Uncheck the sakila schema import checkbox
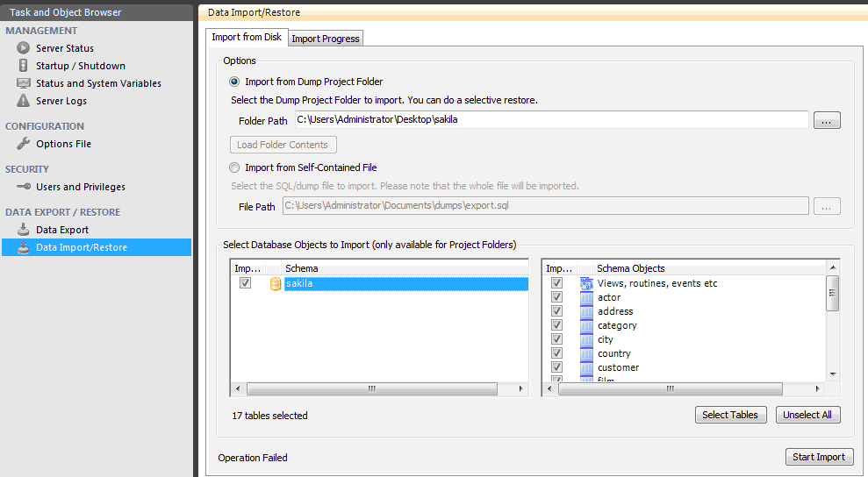 (x=246, y=283)
